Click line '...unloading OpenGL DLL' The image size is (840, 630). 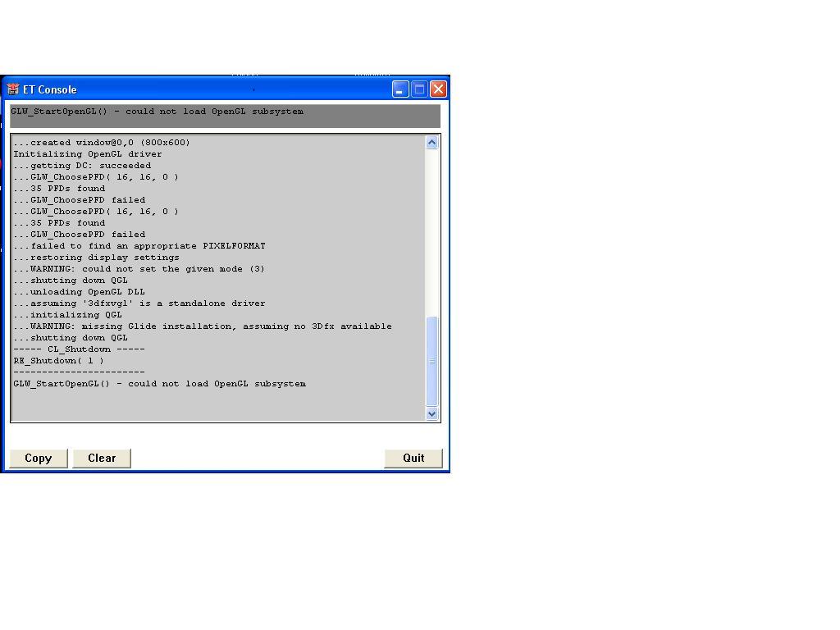tap(79, 292)
